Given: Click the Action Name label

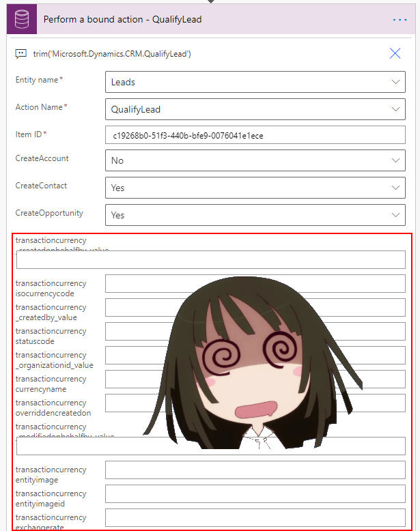Looking at the screenshot, I should tap(39, 107).
